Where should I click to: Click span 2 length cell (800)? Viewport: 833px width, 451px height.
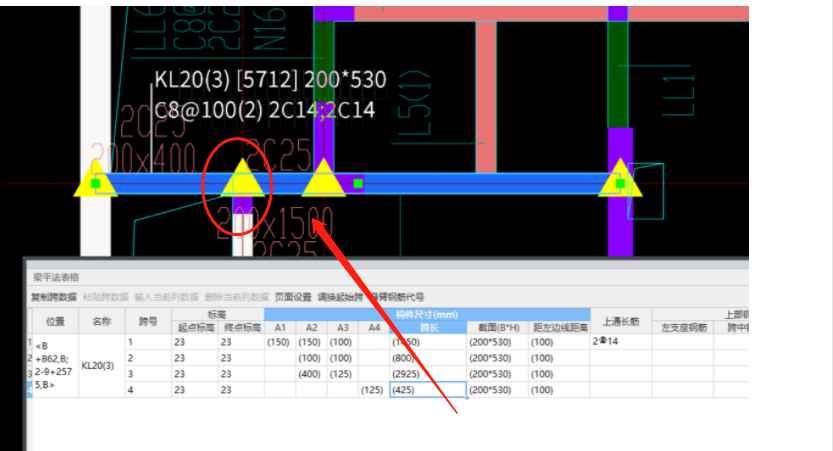pos(428,358)
